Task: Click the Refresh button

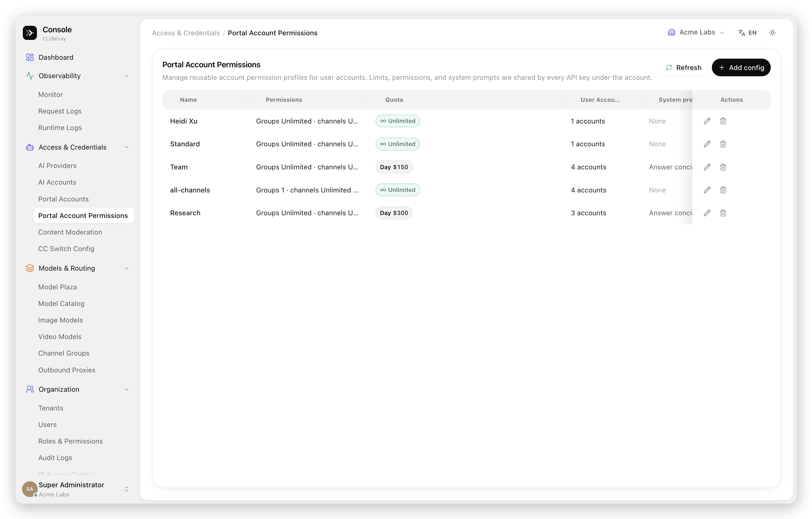Action: coord(684,67)
